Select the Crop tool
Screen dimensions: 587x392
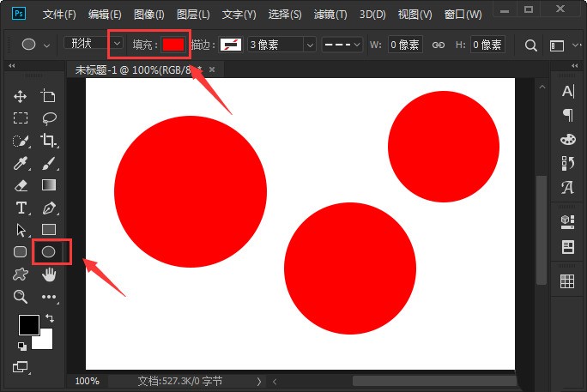pyautogui.click(x=49, y=141)
